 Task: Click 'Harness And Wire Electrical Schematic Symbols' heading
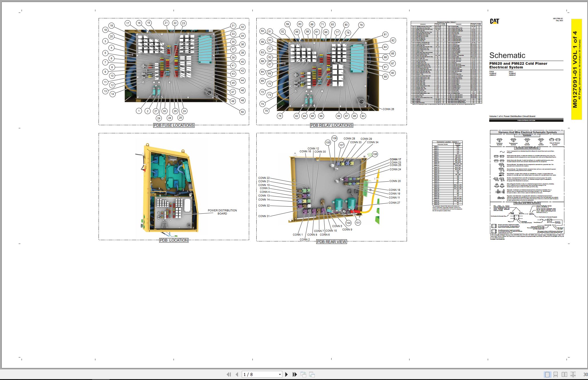click(527, 132)
